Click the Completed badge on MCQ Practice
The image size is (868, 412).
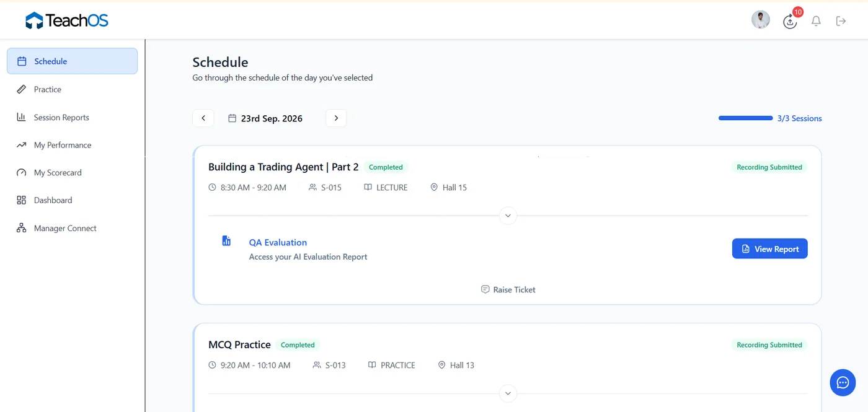click(x=298, y=345)
